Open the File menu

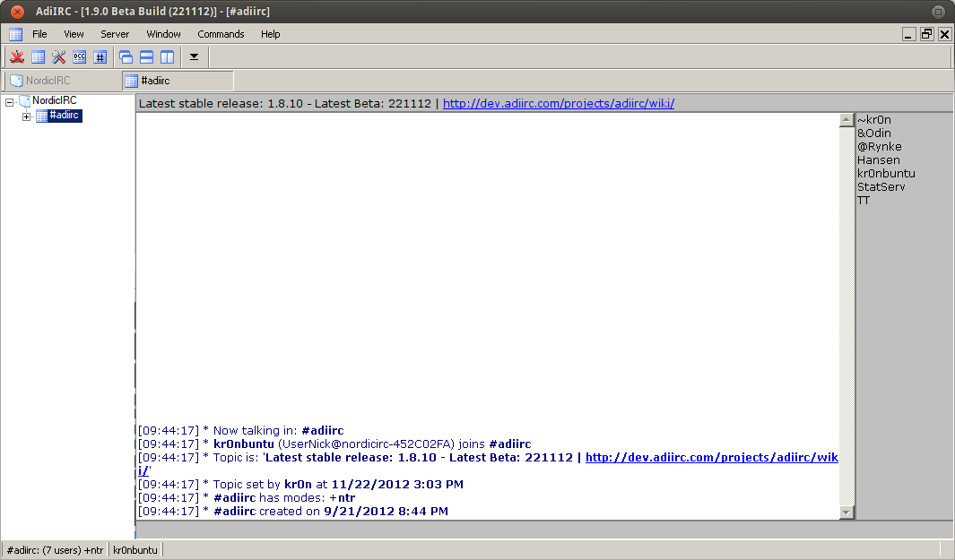(x=39, y=34)
